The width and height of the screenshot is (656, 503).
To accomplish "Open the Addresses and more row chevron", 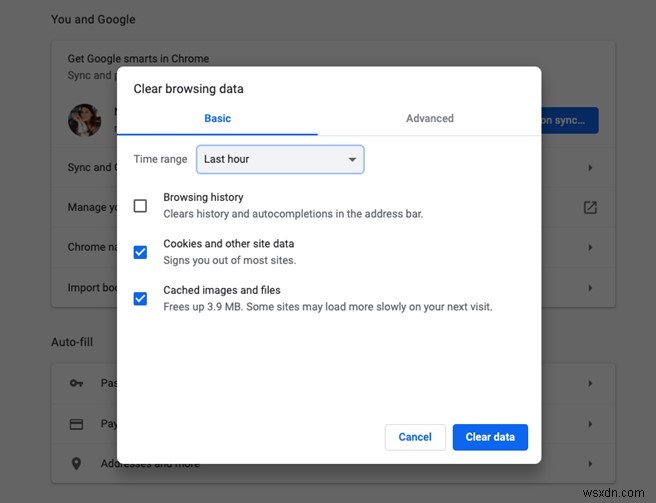I will tap(590, 464).
